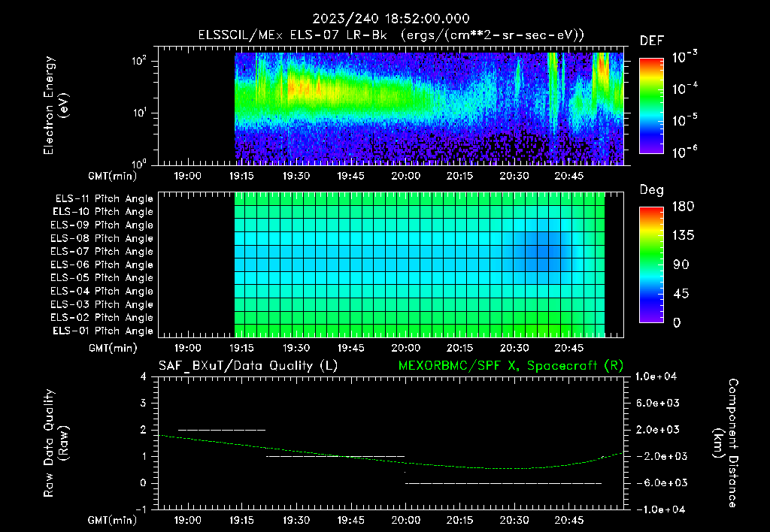Image resolution: width=770 pixels, height=532 pixels.
Task: Click the white data quality segment at level 0
Action: [x=504, y=483]
